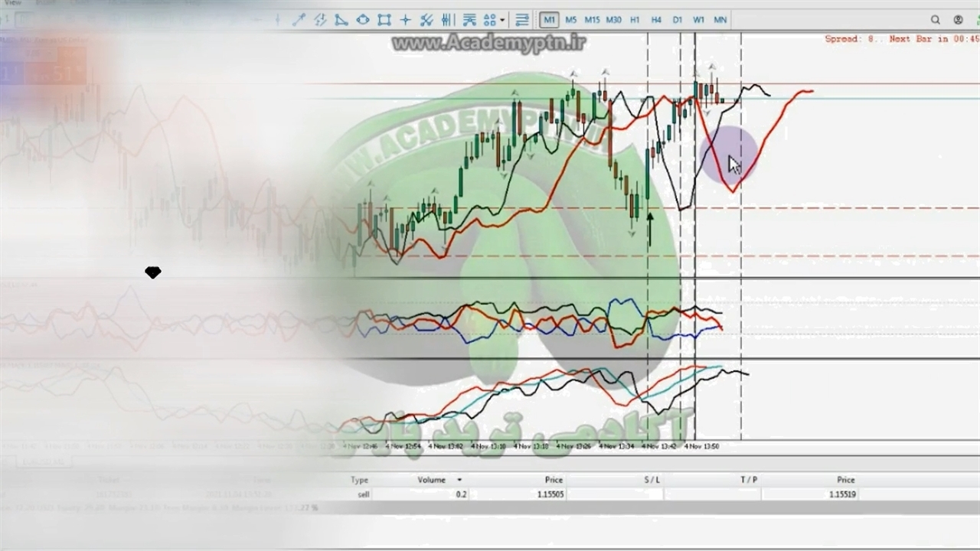The width and height of the screenshot is (980, 551).
Task: Enable the D1 daily timeframe
Action: (678, 20)
